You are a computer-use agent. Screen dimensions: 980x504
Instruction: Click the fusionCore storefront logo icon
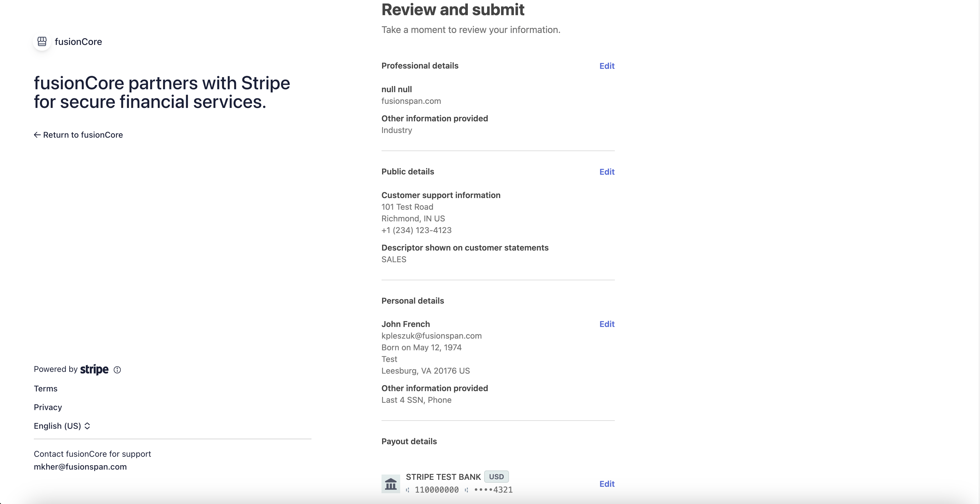point(42,41)
